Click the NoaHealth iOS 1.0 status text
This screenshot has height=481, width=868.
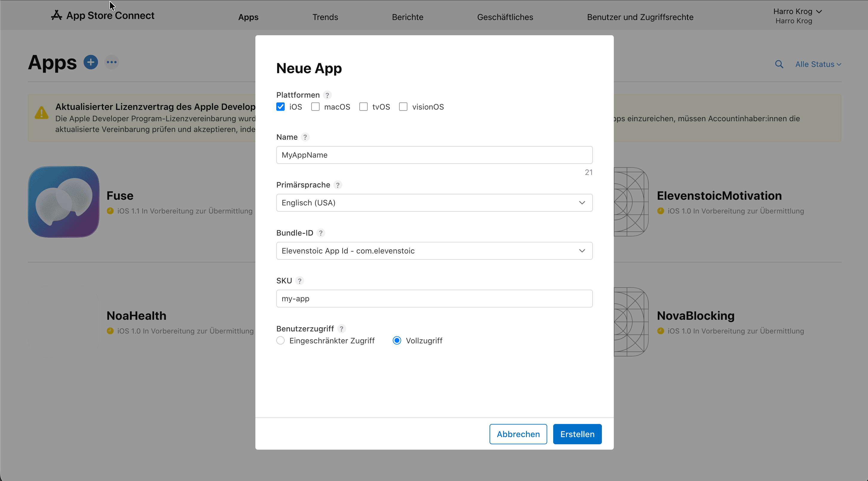[x=185, y=331]
